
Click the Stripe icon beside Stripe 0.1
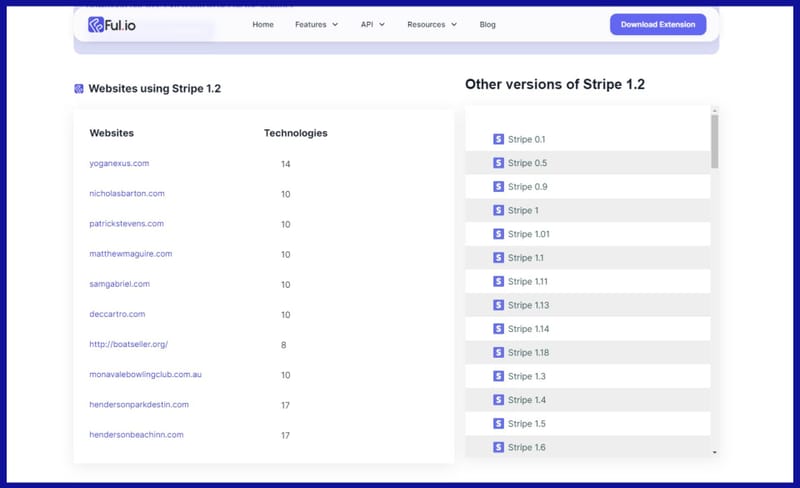pos(499,139)
